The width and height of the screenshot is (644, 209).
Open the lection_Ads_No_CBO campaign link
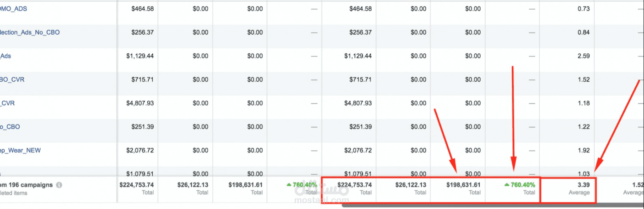point(30,32)
